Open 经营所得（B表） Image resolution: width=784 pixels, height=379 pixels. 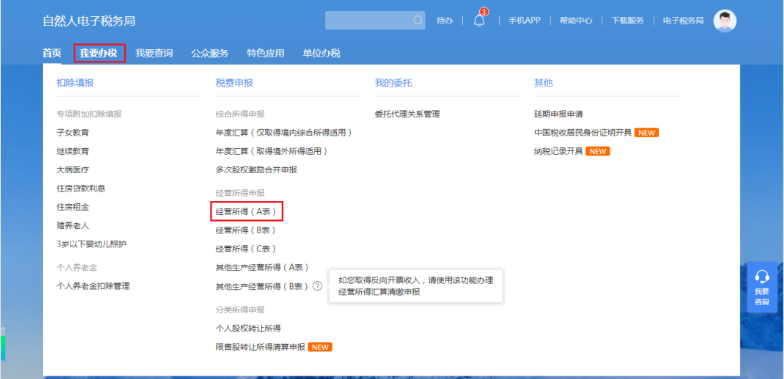tap(246, 230)
